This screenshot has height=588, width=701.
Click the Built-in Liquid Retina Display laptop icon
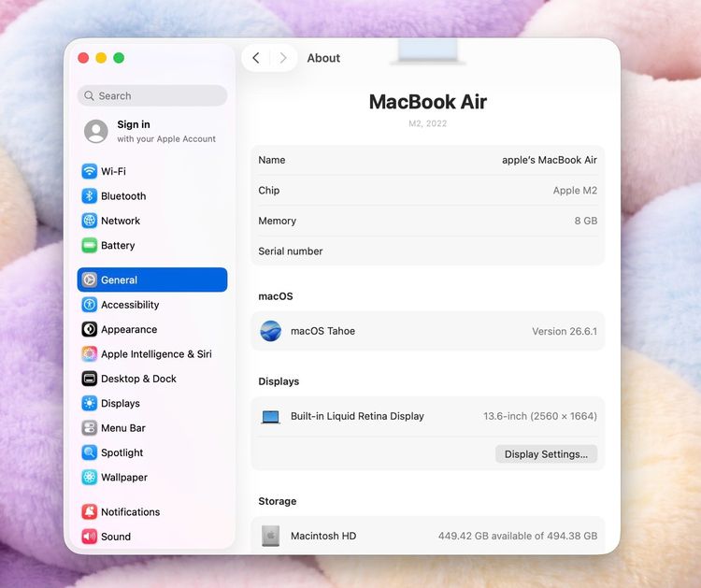pyautogui.click(x=270, y=417)
